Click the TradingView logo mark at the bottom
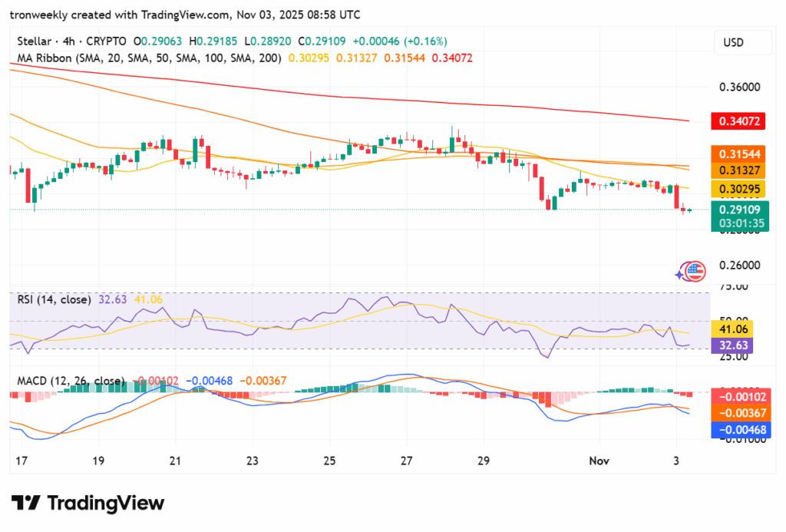Image resolution: width=786 pixels, height=532 pixels. click(x=25, y=503)
